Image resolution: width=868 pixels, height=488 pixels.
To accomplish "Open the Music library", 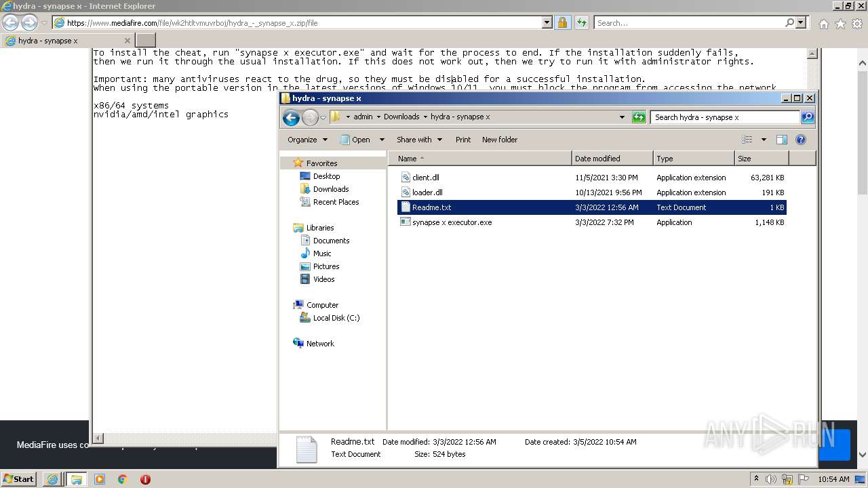I will pos(322,253).
